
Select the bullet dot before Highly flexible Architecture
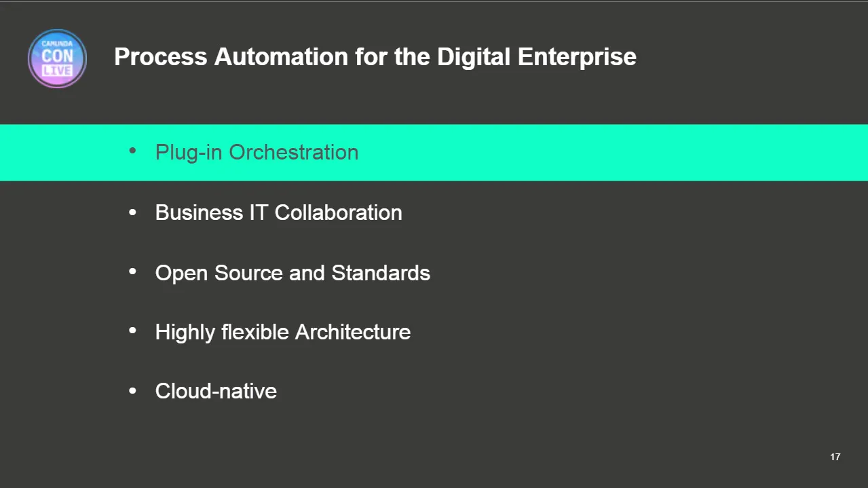pos(132,331)
